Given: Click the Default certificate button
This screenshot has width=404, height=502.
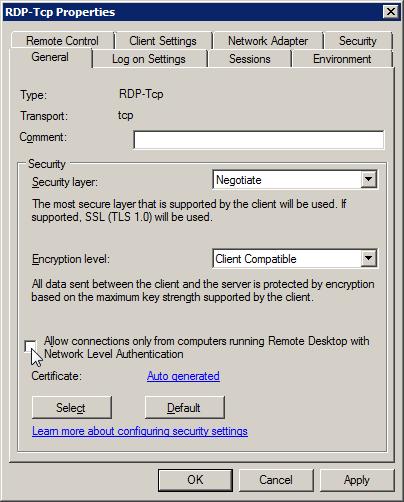Looking at the screenshot, I should (x=185, y=407).
